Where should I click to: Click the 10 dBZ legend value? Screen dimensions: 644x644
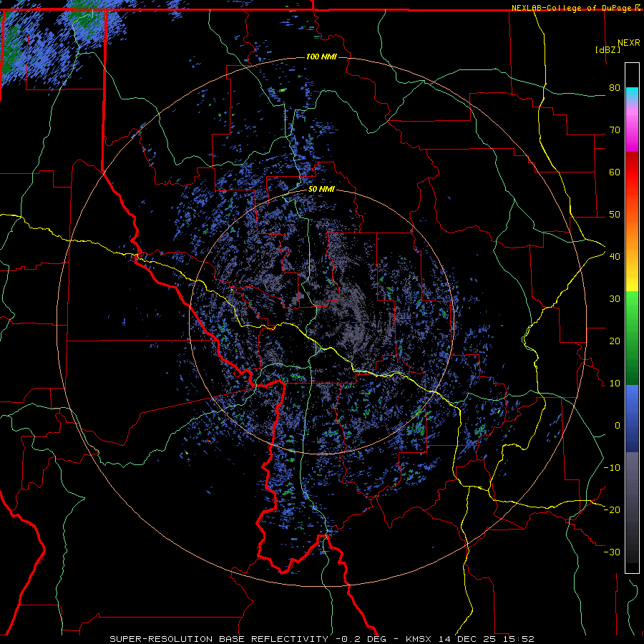615,384
